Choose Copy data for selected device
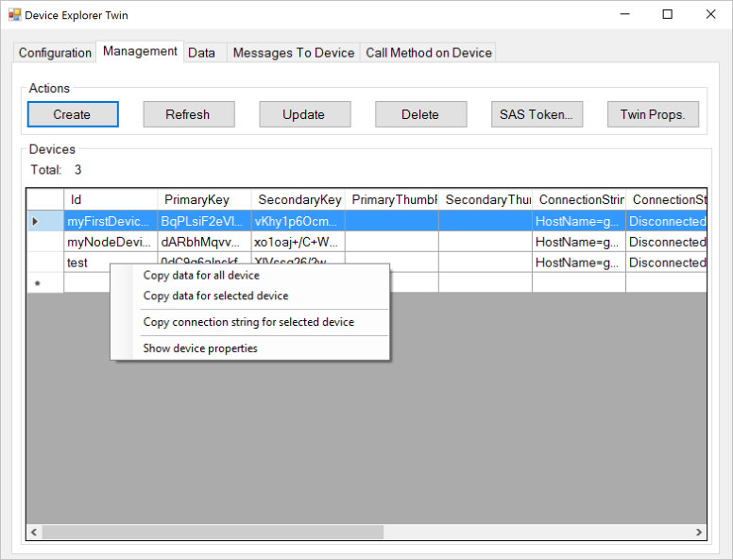 coord(249,296)
